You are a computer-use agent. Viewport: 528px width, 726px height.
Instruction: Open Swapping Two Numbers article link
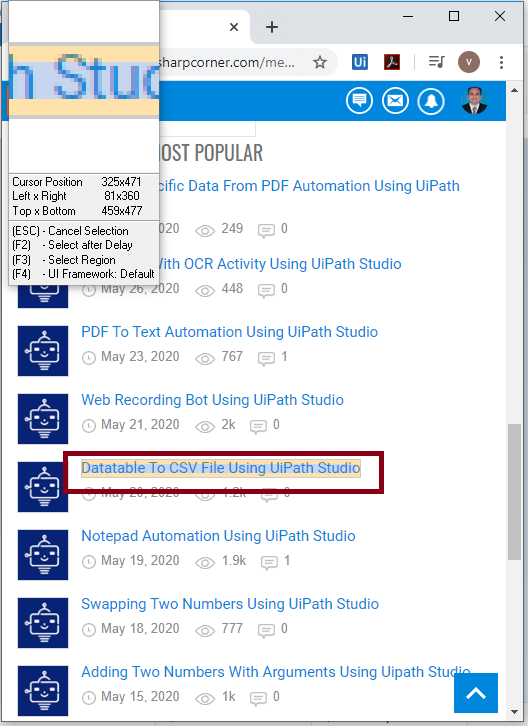(x=230, y=604)
